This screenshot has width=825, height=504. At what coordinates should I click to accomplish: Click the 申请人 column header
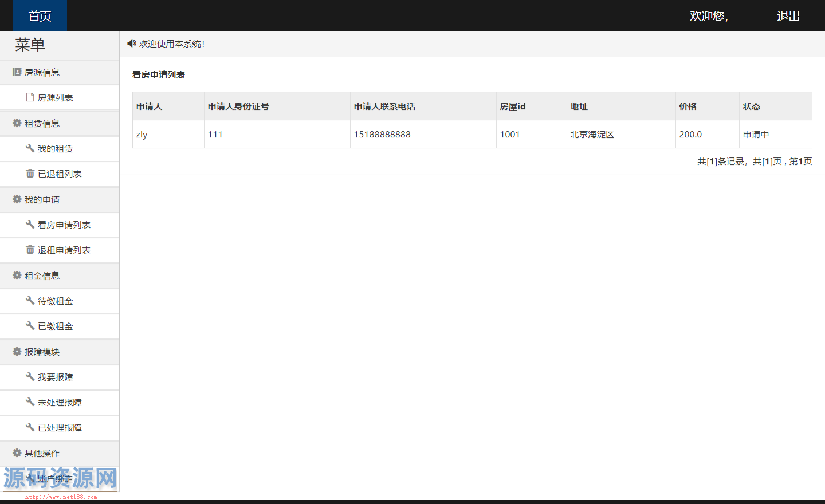point(168,106)
